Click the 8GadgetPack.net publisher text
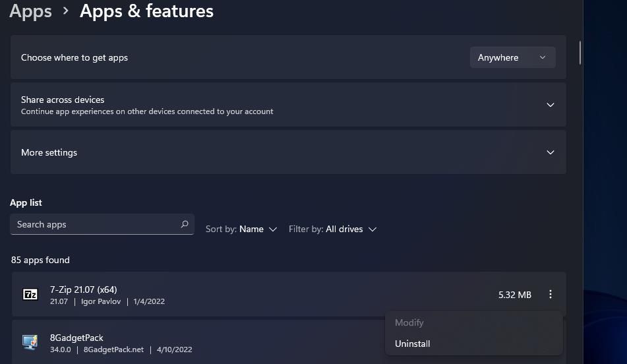The image size is (627, 364). click(x=113, y=349)
